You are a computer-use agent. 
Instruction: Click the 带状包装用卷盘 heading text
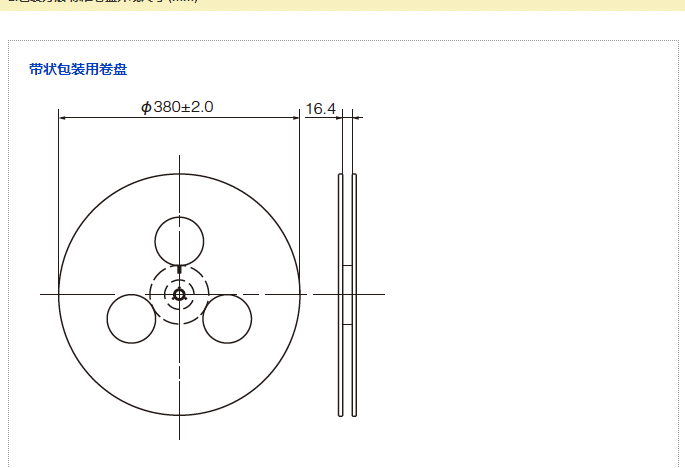tap(78, 70)
